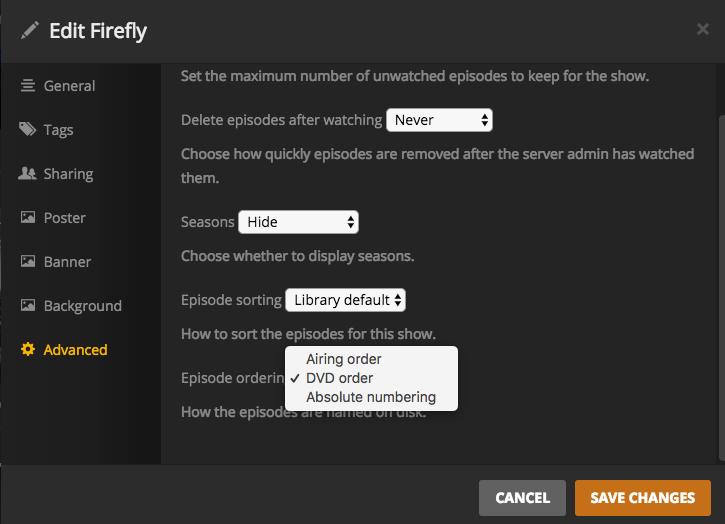Go to the Poster tab

coord(65,218)
